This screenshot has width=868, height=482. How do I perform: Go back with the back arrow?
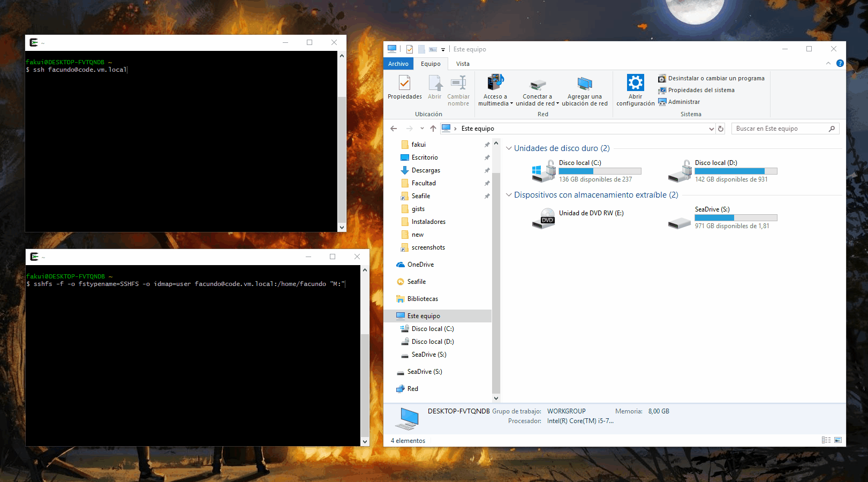point(394,129)
